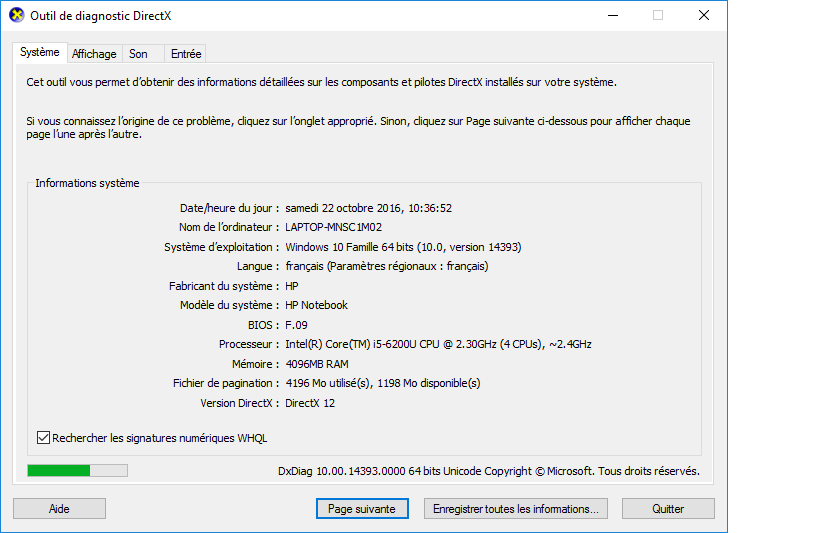Click the DirectX diagnostic tool title icon
819x533 pixels.
[17, 15]
